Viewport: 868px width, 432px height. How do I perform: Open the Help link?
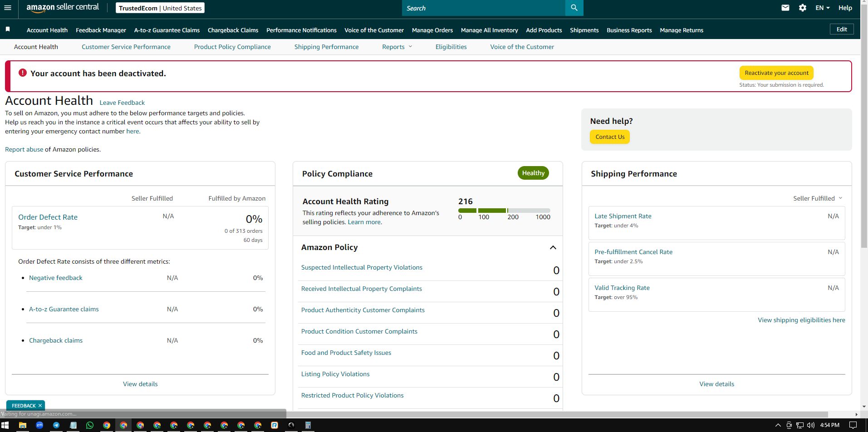point(845,8)
